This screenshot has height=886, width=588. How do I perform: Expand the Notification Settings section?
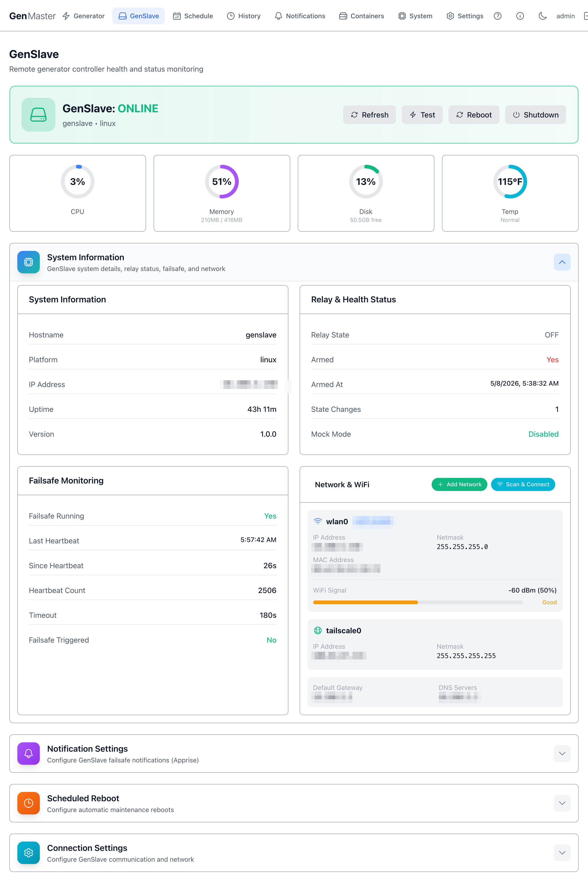tap(562, 753)
